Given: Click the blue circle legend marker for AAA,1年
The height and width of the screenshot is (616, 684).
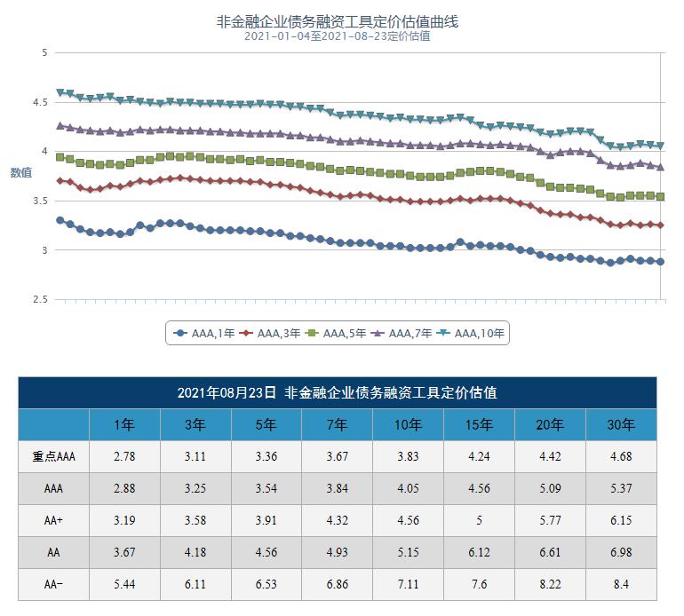Looking at the screenshot, I should point(182,334).
